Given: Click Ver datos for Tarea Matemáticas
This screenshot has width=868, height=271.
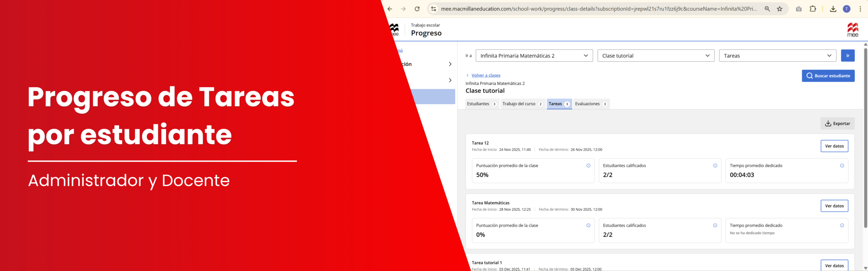Looking at the screenshot, I should coord(834,206).
